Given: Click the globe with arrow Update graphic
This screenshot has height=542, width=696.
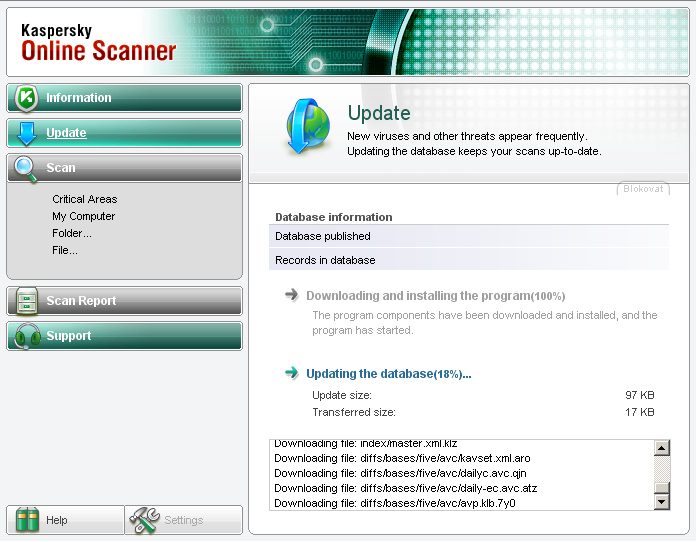Looking at the screenshot, I should coord(308,126).
